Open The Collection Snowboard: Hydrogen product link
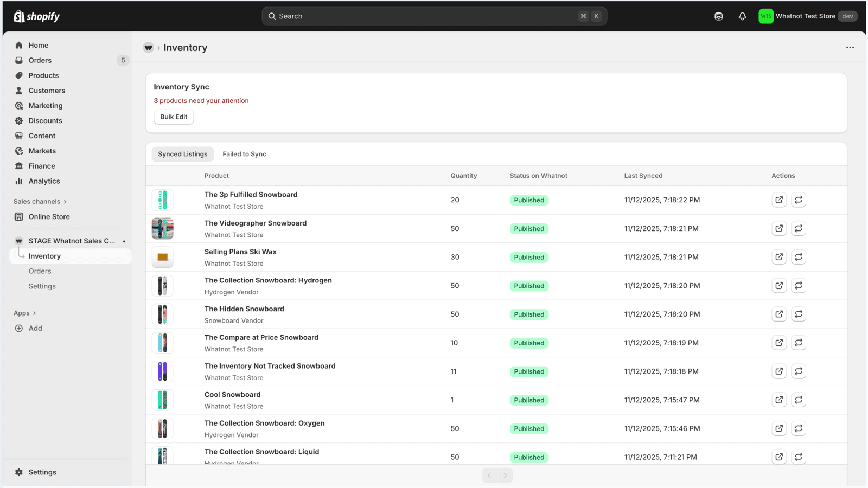The width and height of the screenshot is (868, 488). click(268, 280)
